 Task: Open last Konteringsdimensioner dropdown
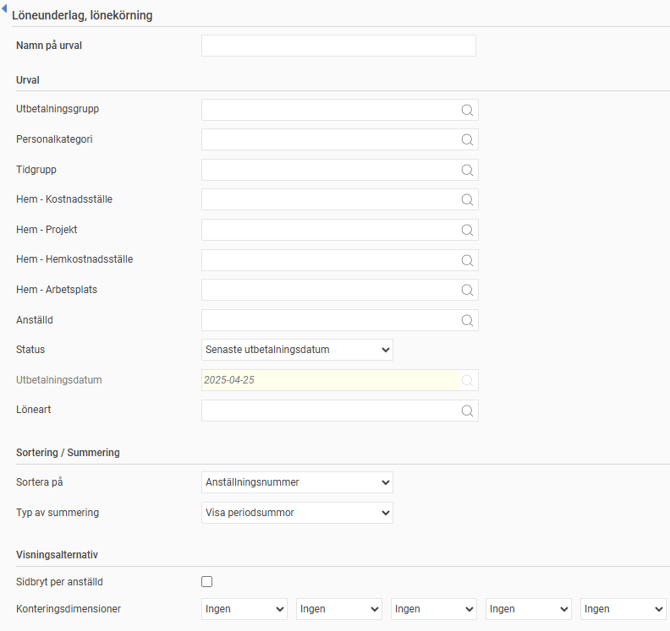(625, 609)
